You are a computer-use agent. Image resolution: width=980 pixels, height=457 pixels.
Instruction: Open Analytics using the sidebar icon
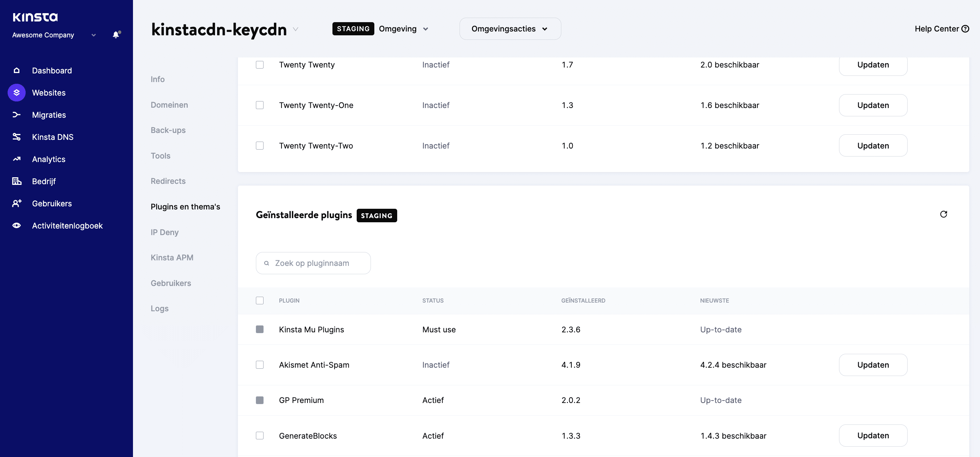(17, 159)
